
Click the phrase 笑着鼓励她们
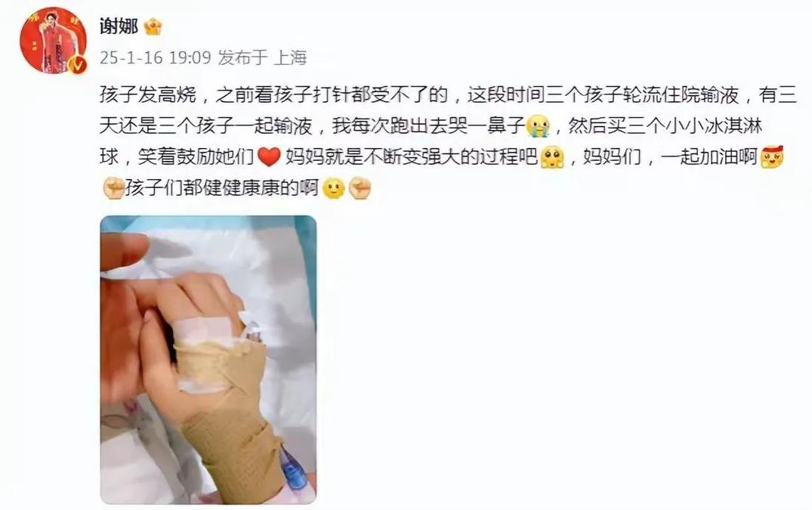click(196, 157)
